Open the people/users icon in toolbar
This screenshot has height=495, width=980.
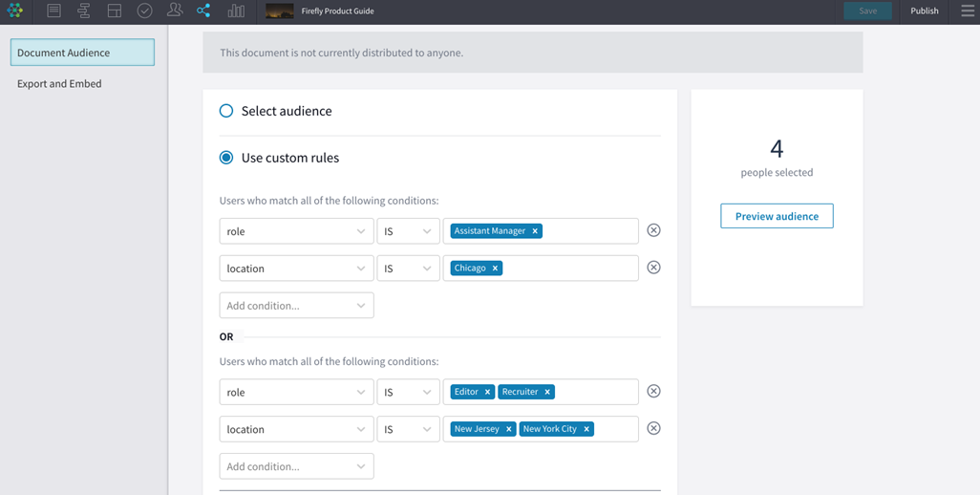pos(174,11)
